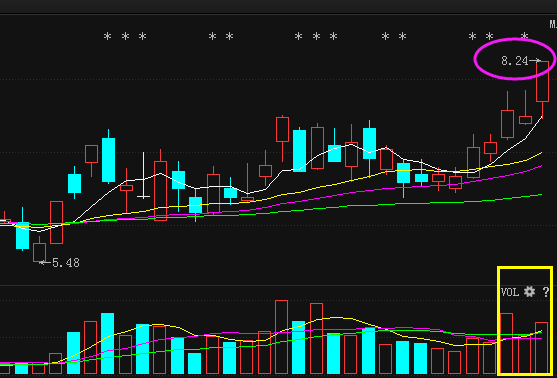Click the arrow pointing at the 8.24 high
557x378 pixels.
[x=535, y=61]
